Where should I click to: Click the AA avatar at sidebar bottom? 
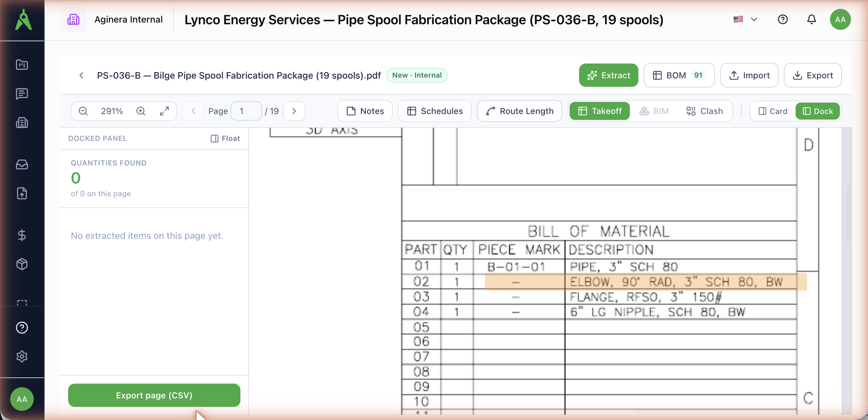[22, 399]
